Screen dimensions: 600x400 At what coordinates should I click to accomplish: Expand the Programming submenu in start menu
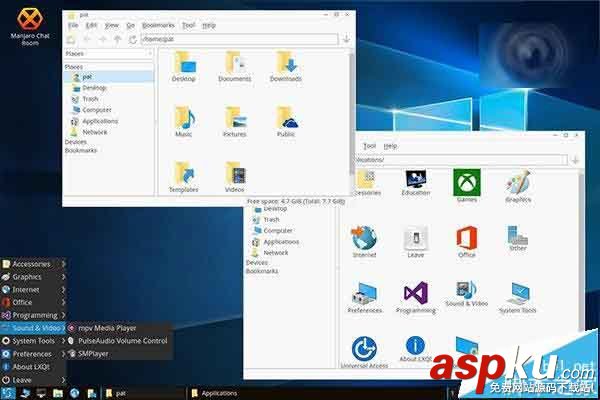coord(34,315)
